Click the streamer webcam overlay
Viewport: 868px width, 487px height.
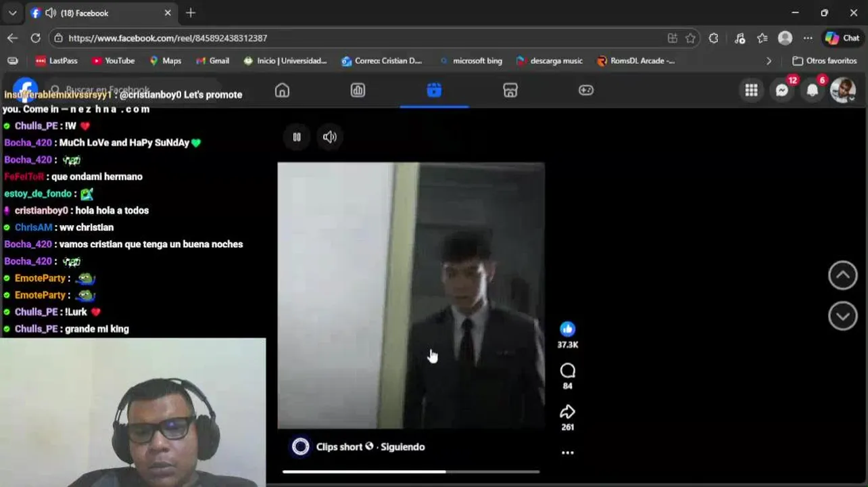(x=133, y=413)
